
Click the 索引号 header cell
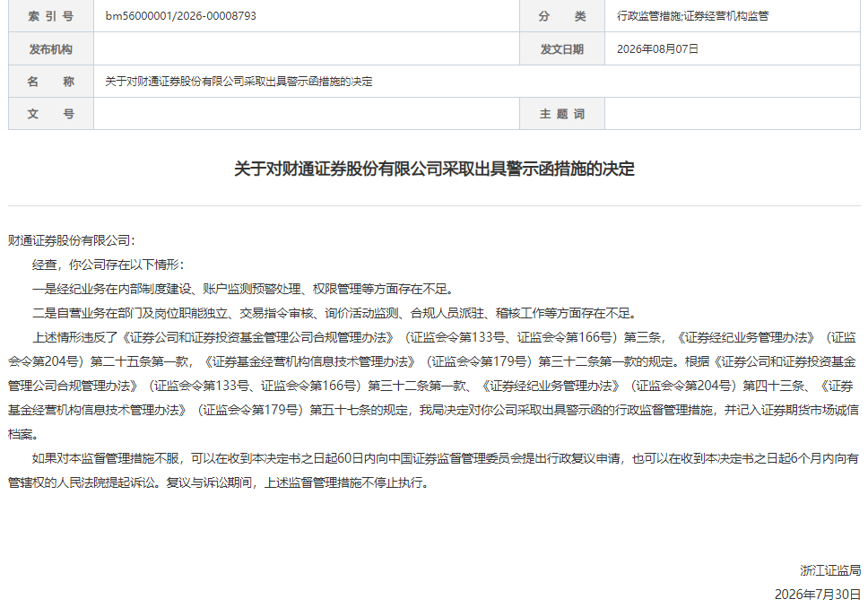[x=51, y=16]
